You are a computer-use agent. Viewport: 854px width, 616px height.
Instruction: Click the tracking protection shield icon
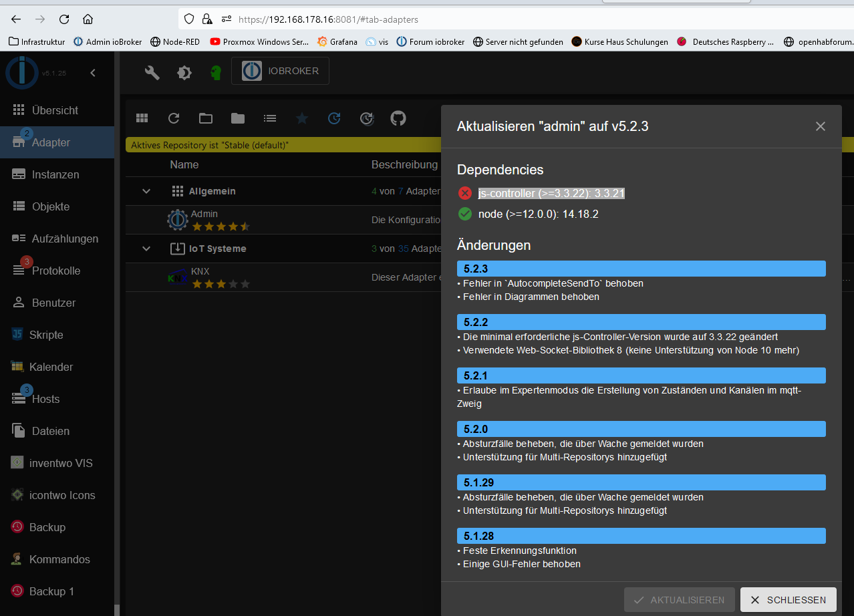click(x=189, y=19)
